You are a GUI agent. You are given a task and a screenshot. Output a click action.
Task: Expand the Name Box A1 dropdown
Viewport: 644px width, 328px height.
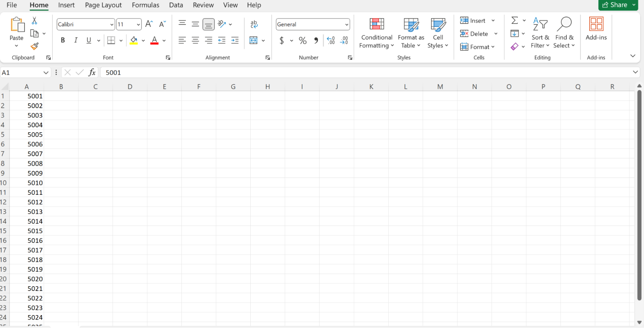tap(46, 72)
